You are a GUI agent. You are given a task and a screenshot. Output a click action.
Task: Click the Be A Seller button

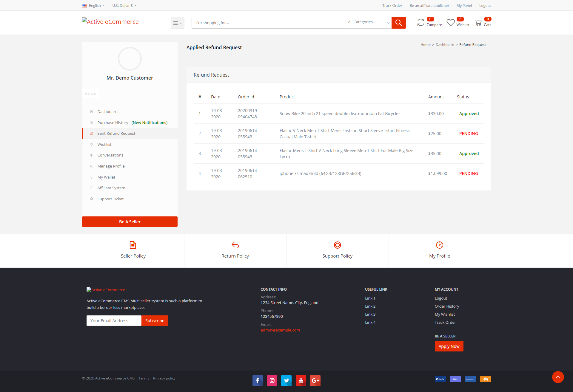pyautogui.click(x=130, y=221)
